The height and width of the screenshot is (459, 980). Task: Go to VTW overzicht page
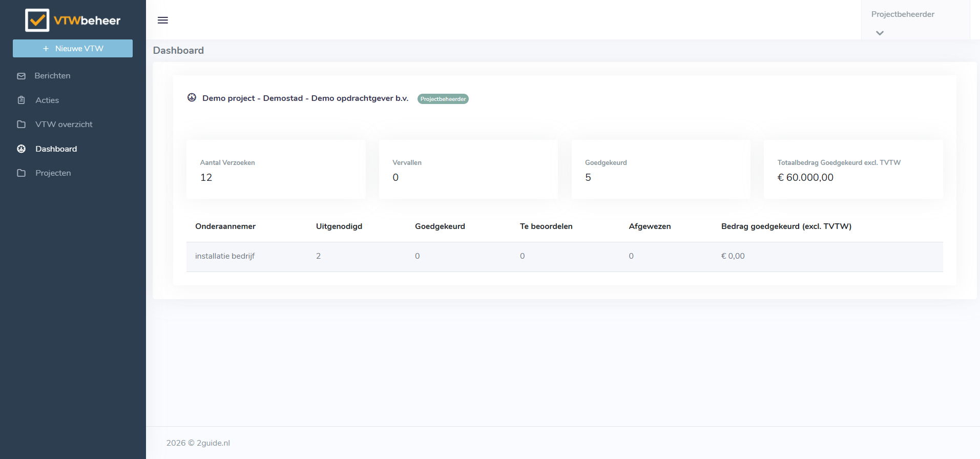[x=64, y=124]
